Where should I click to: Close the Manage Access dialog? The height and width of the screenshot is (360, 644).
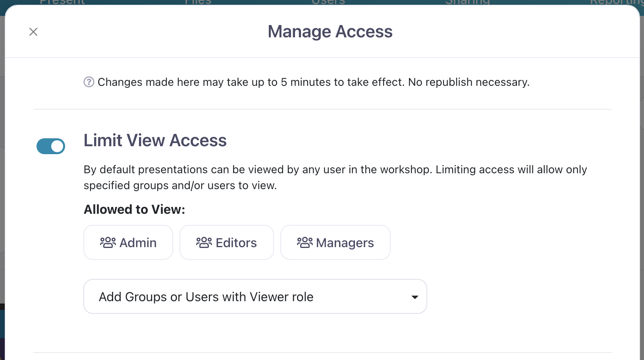(x=33, y=32)
